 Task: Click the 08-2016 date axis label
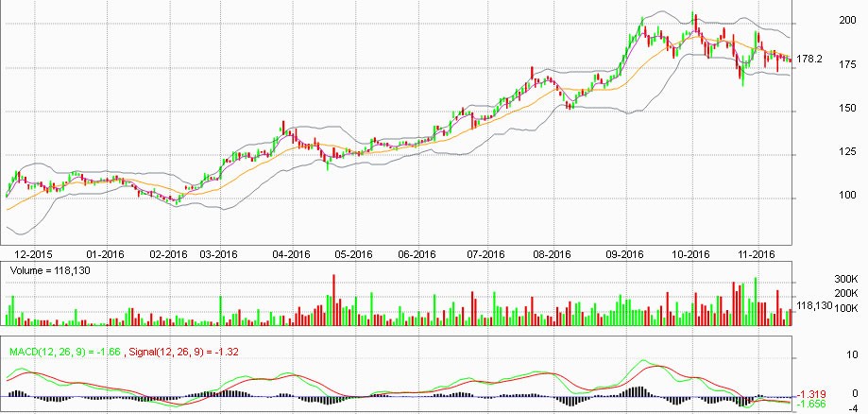pyautogui.click(x=553, y=254)
